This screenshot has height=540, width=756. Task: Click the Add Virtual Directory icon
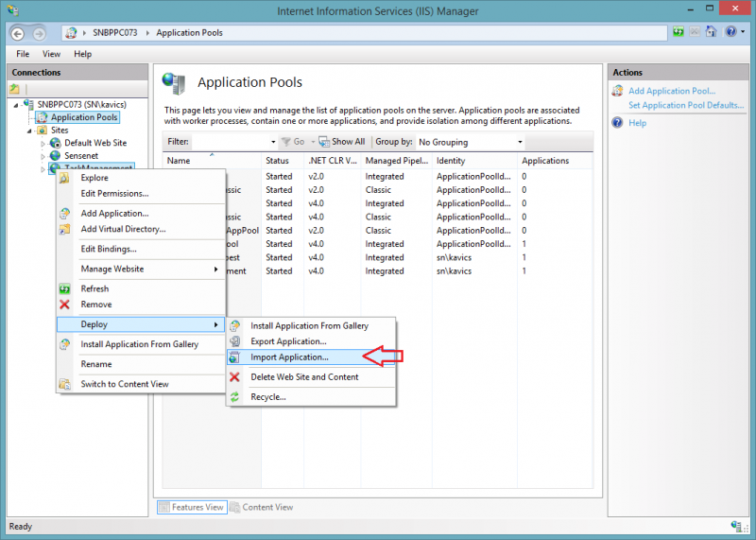(x=64, y=229)
